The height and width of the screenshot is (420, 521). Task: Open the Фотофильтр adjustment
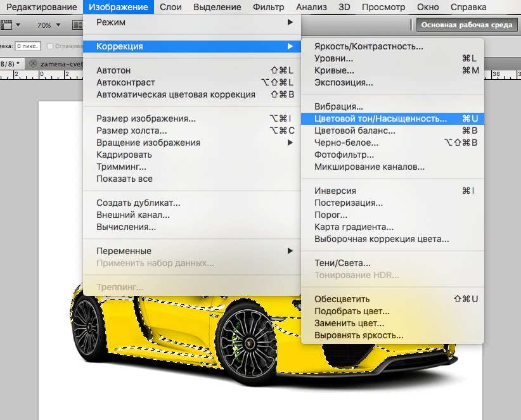[x=392, y=155]
